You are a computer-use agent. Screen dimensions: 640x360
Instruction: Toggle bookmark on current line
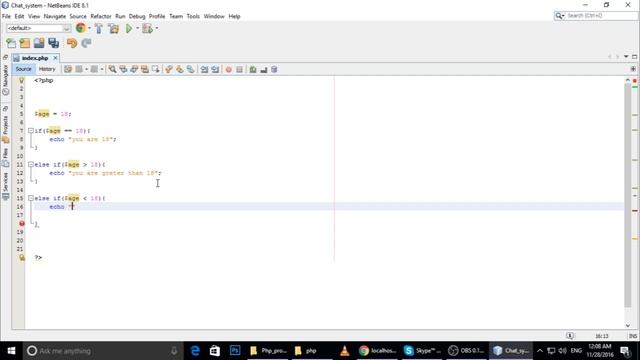point(191,69)
